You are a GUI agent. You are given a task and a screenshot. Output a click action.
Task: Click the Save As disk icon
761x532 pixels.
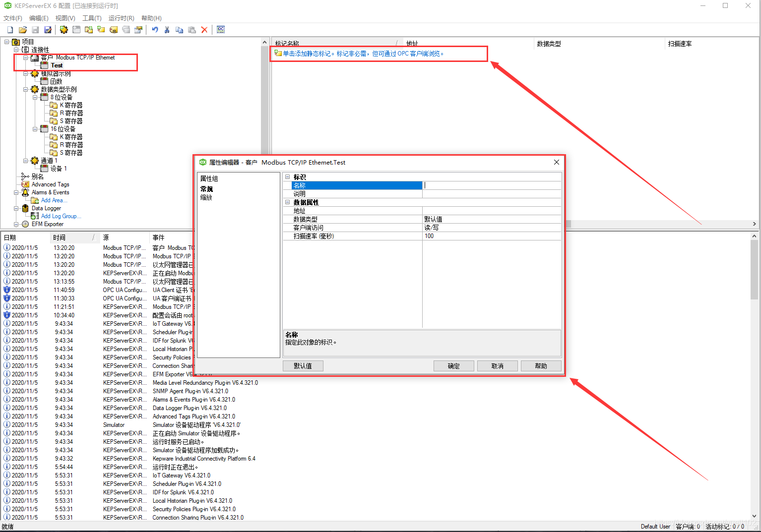48,30
